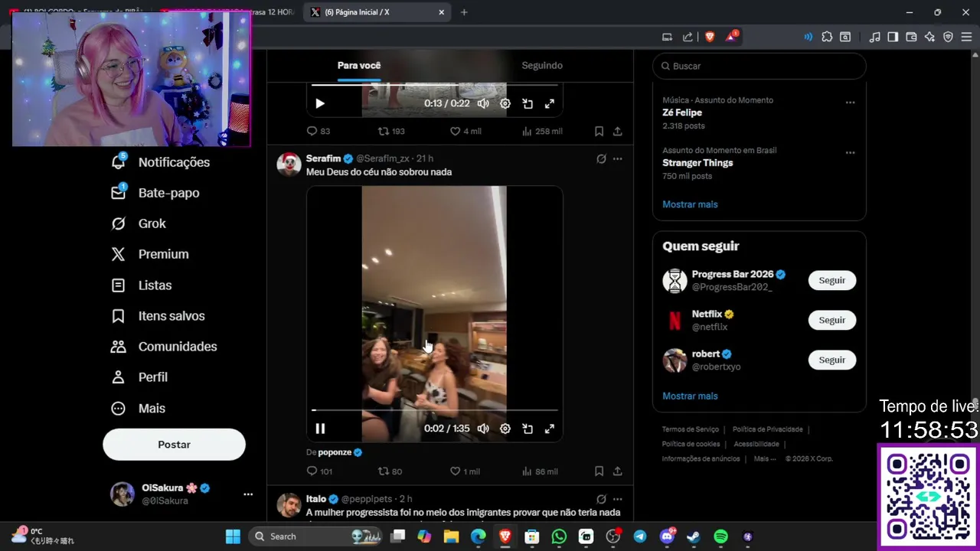Open the Termos de Serviço link
Screen dimensions: 980x551
point(691,430)
